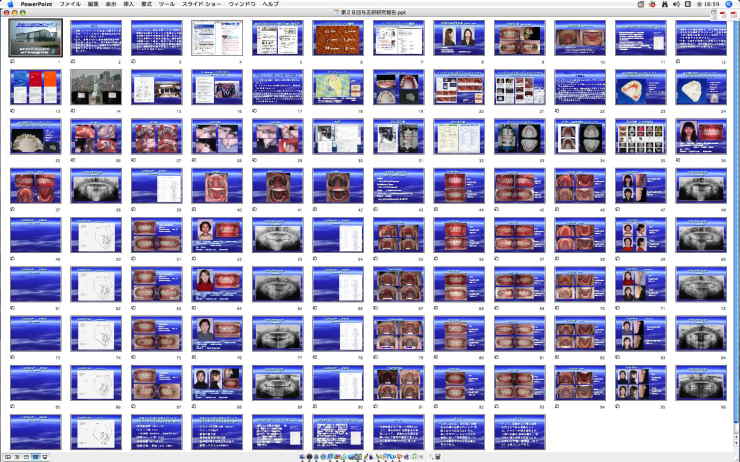Switch to Normal view using bottom-left button
The image size is (740, 462).
(8, 456)
